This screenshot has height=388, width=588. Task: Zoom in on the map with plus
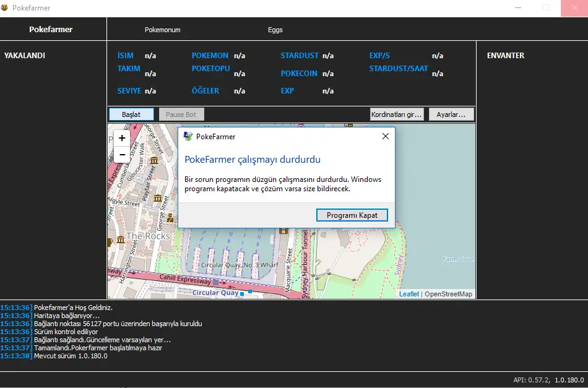pos(122,139)
